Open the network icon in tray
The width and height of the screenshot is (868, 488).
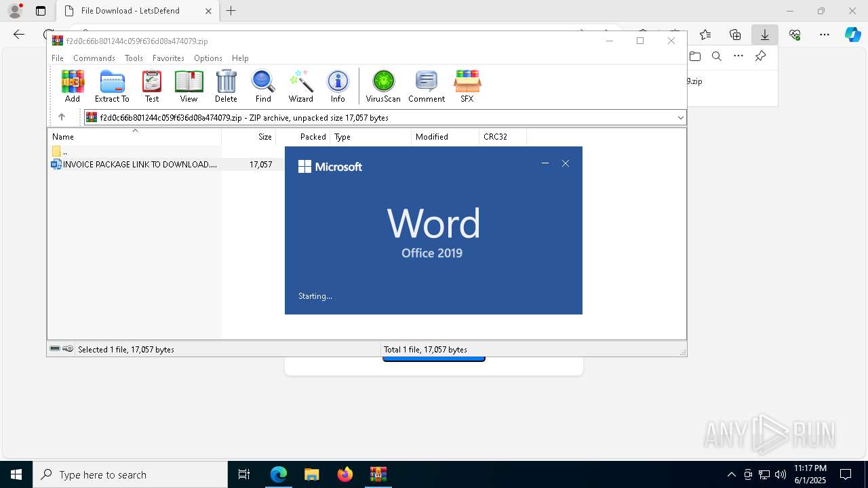click(x=764, y=474)
